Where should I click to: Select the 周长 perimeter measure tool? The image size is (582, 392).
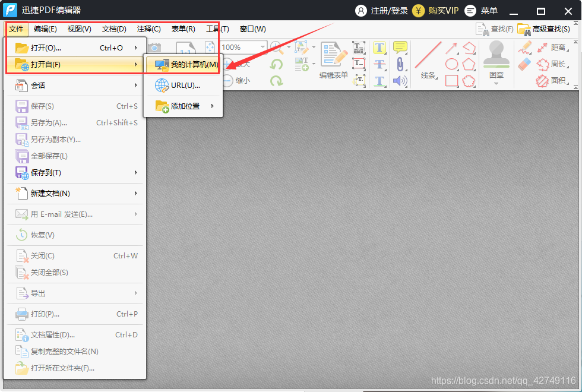click(553, 64)
